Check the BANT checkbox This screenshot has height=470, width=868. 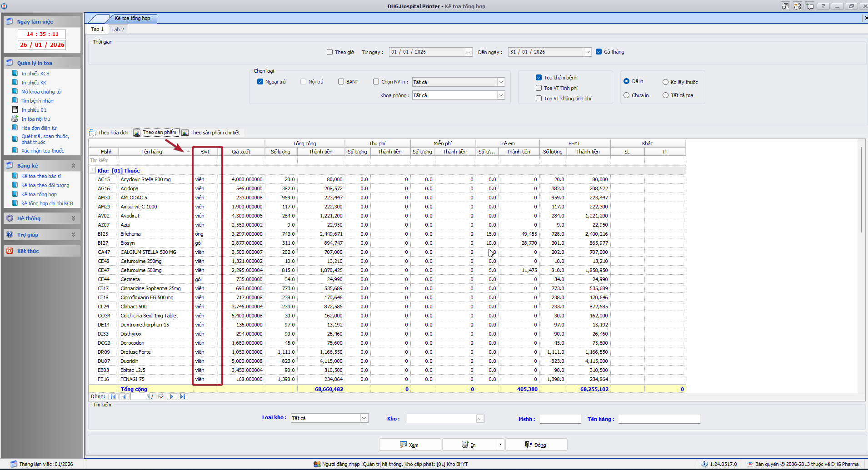point(341,82)
